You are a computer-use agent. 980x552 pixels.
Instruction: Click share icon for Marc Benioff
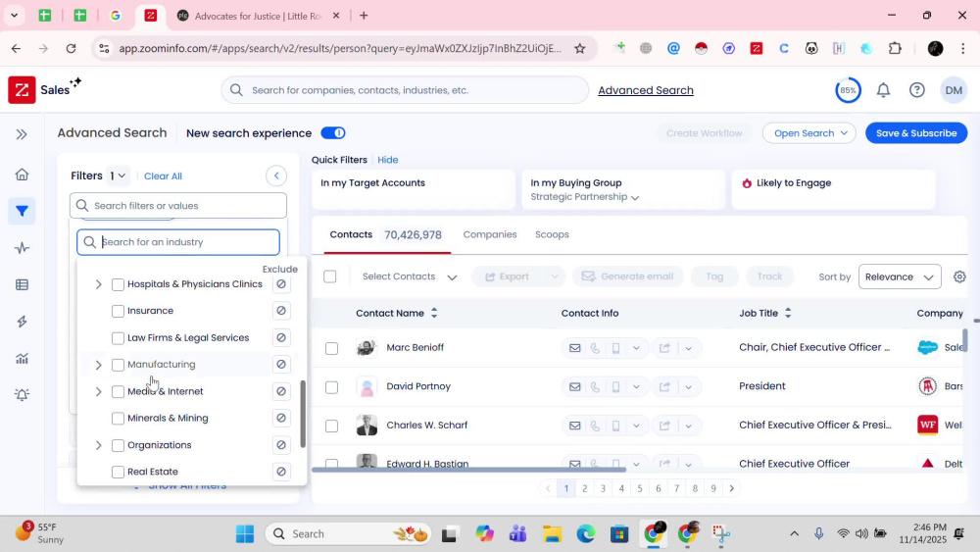click(664, 348)
